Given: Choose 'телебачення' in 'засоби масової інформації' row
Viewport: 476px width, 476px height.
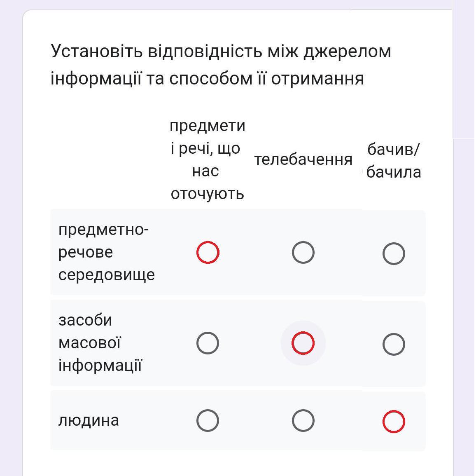Looking at the screenshot, I should 303,343.
